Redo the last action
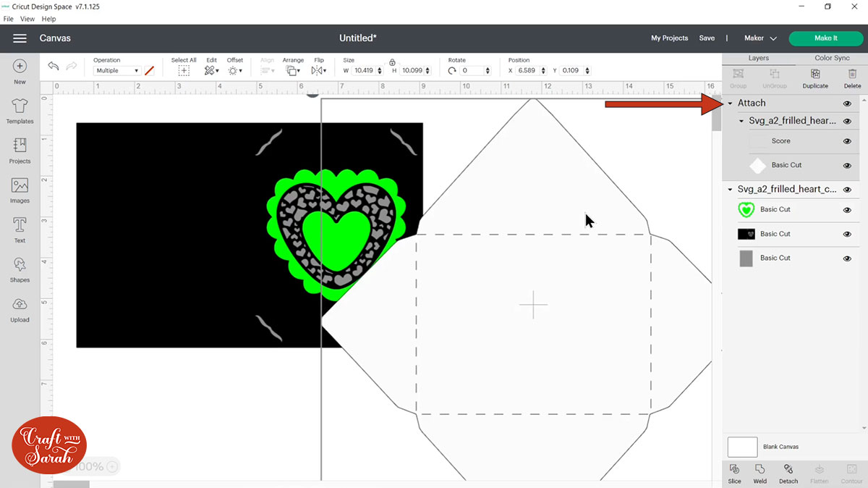 coord(72,66)
